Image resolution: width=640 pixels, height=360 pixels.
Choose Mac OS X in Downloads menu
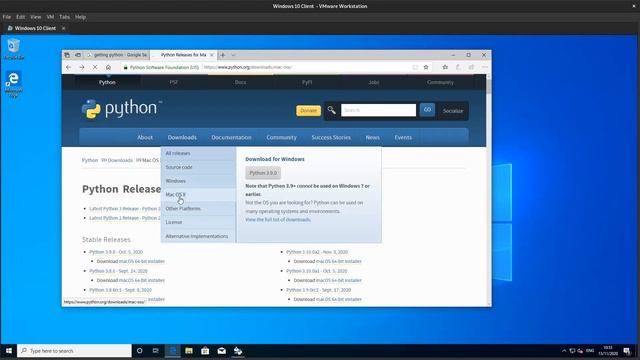pyautogui.click(x=198, y=195)
